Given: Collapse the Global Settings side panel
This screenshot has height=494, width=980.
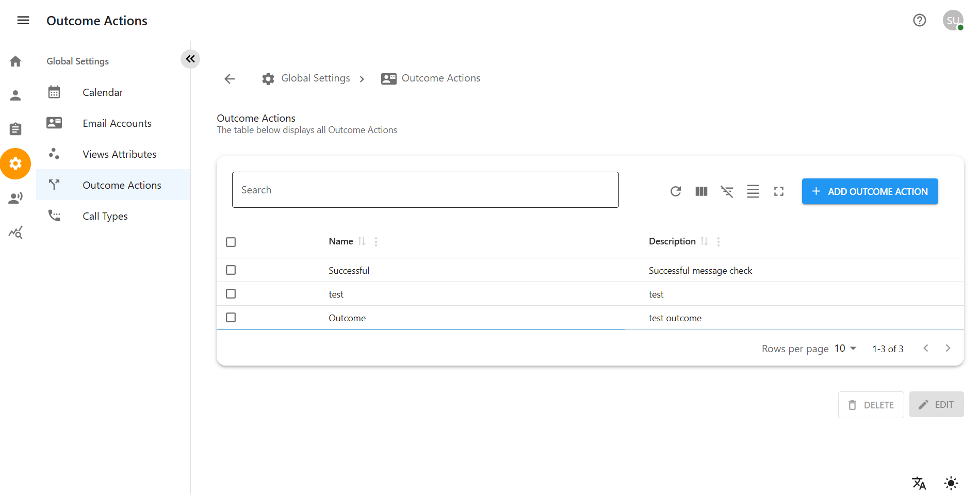Looking at the screenshot, I should pyautogui.click(x=190, y=59).
